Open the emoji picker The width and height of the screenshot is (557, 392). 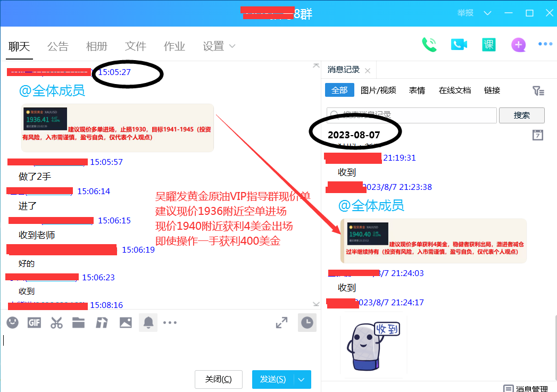coord(12,322)
